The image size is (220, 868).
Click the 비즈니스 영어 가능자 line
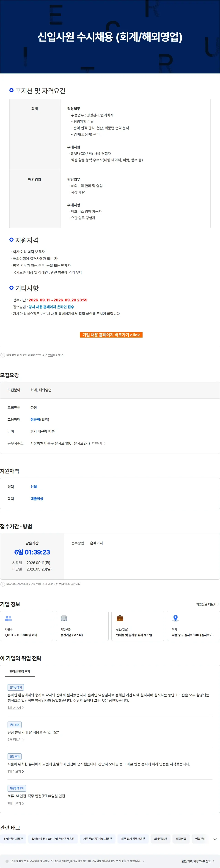pyautogui.click(x=86, y=211)
